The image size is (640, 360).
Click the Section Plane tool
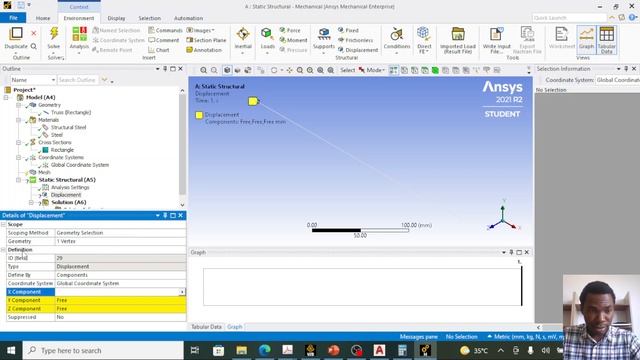point(206,40)
